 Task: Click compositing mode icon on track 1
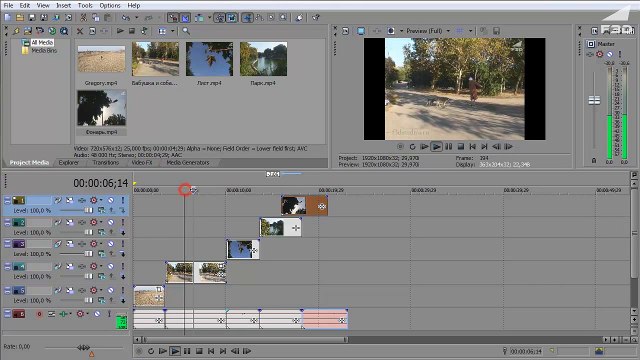click(x=101, y=210)
